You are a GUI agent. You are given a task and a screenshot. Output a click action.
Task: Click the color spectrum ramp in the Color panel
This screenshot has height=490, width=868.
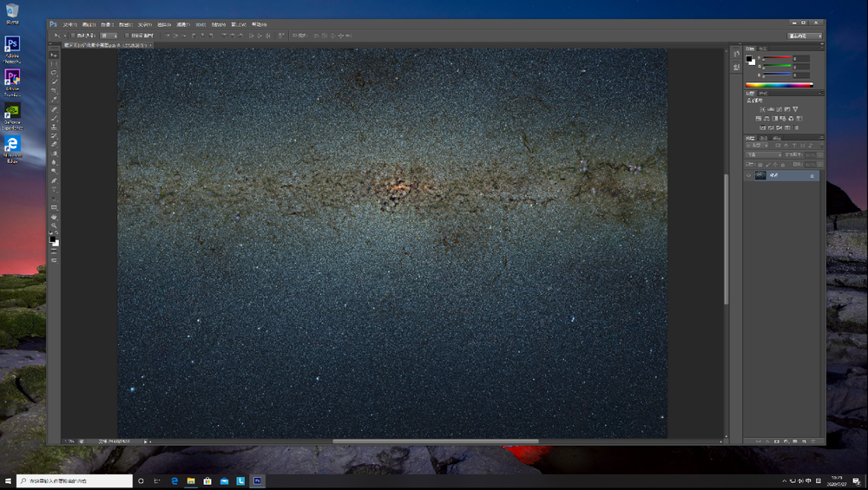(779, 85)
